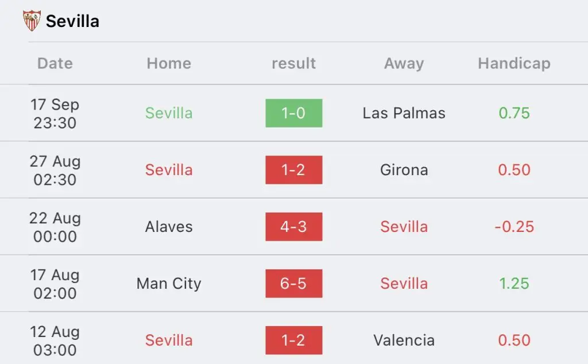Select the Date column header
This screenshot has height=364, width=588.
click(x=55, y=63)
